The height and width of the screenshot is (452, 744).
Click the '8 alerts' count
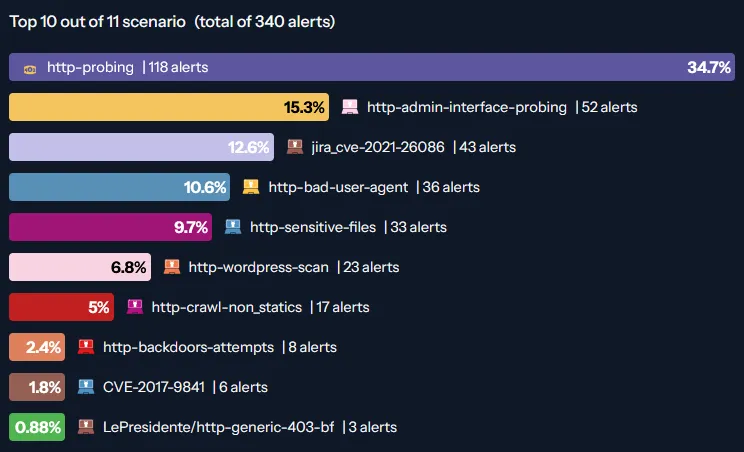point(312,347)
